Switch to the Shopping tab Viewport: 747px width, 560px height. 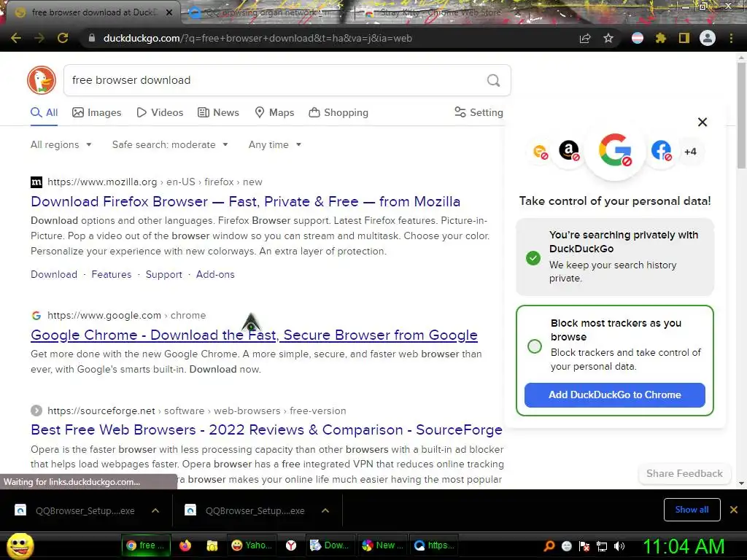click(x=338, y=112)
